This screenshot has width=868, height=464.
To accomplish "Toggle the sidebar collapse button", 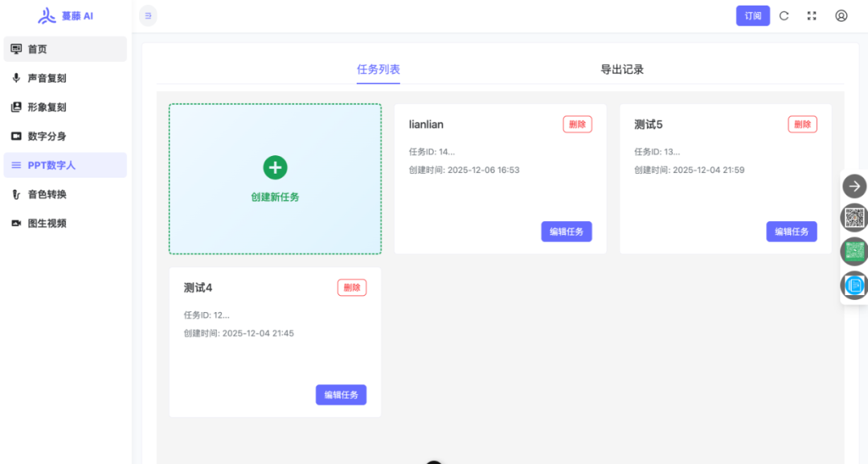I will [x=148, y=15].
